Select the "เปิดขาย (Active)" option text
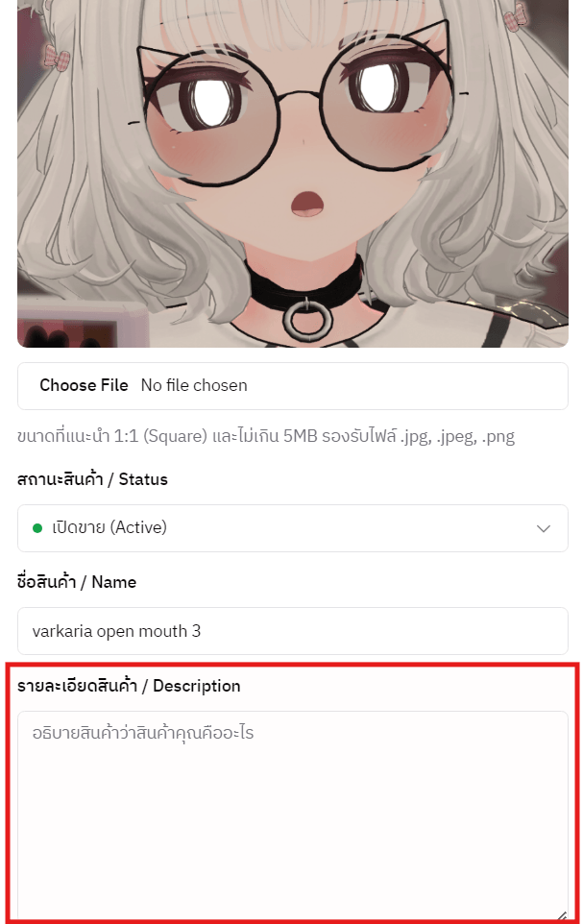Screen dimensions: 583x924 point(109,527)
